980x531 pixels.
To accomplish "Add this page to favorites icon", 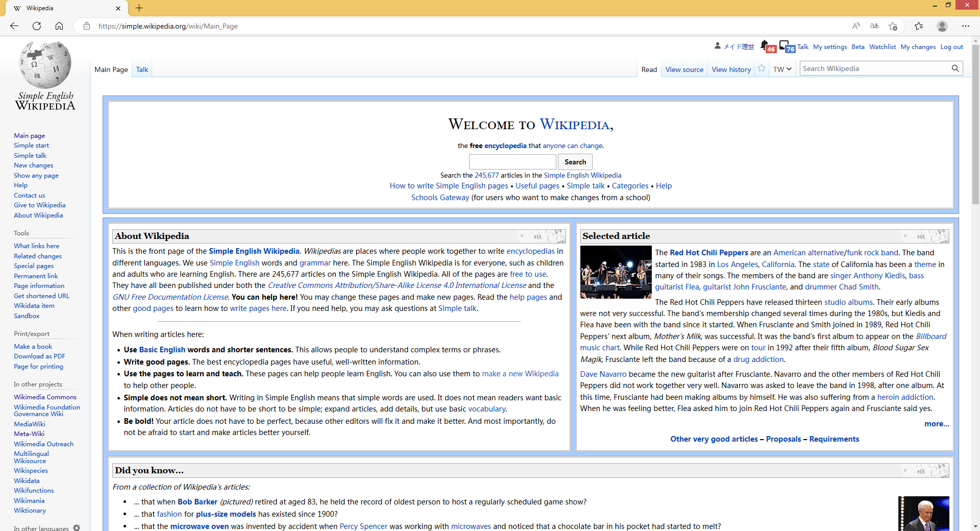I will tap(893, 26).
